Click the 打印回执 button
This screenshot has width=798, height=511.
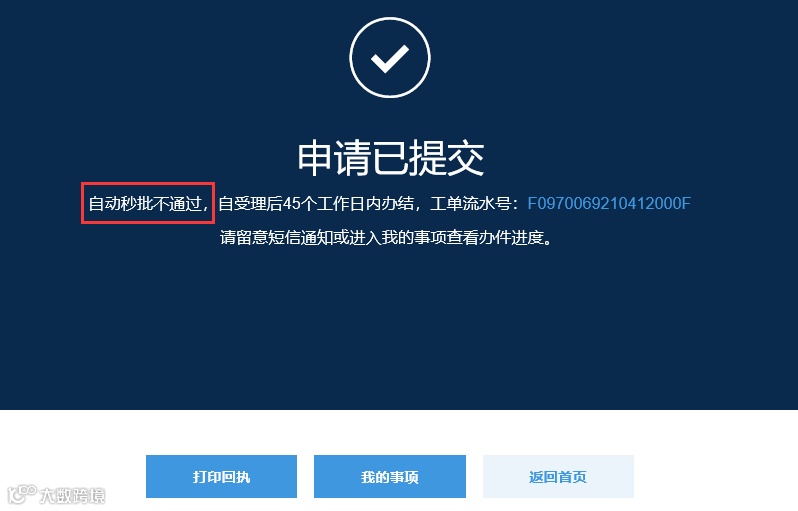click(x=221, y=476)
